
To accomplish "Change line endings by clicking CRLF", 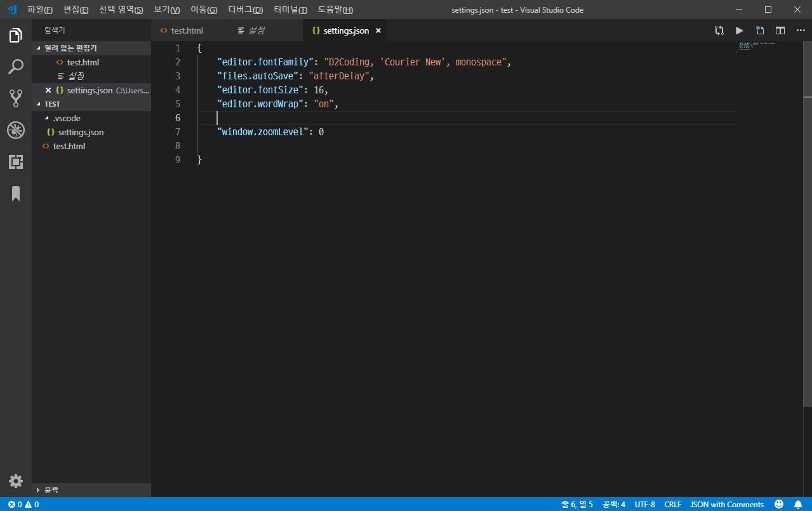I will coord(672,504).
